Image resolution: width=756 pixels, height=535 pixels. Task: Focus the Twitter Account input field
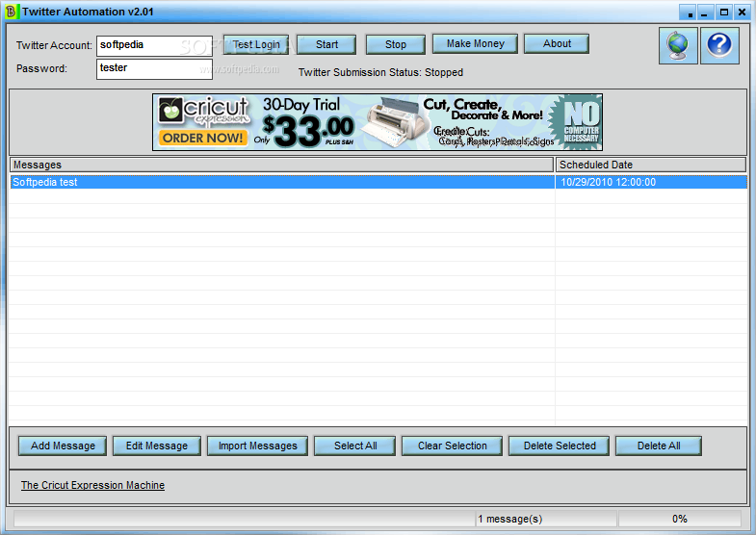pyautogui.click(x=154, y=46)
